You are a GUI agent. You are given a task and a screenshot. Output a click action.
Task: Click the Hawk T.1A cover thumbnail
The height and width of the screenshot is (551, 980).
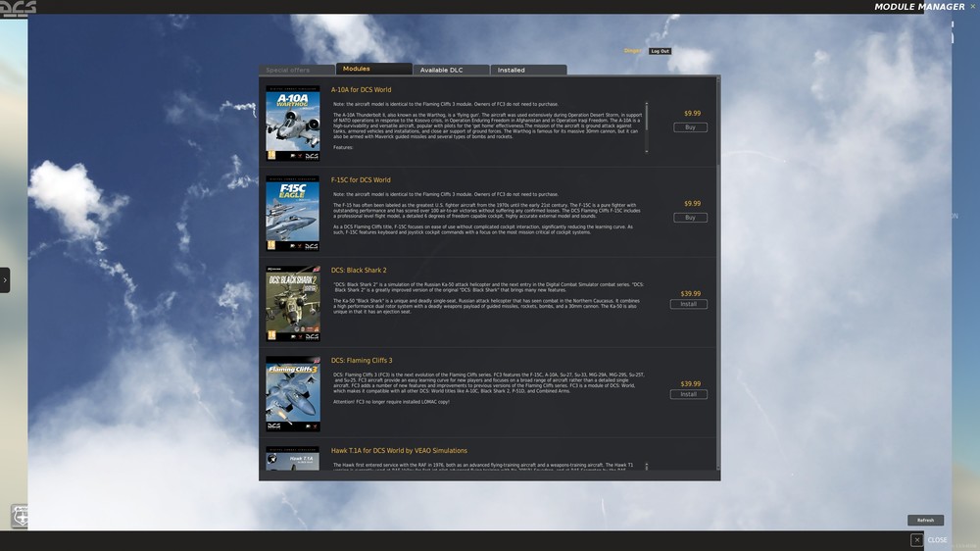(292, 459)
